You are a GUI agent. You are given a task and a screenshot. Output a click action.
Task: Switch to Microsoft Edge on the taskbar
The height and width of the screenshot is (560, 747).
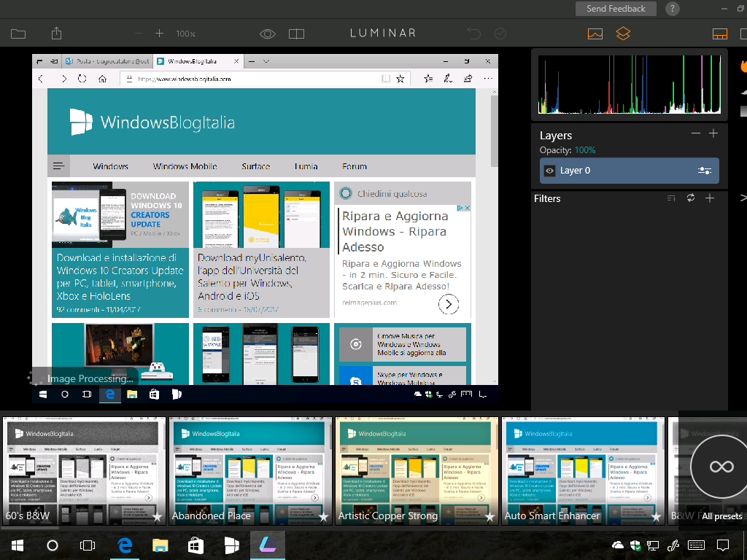125,545
